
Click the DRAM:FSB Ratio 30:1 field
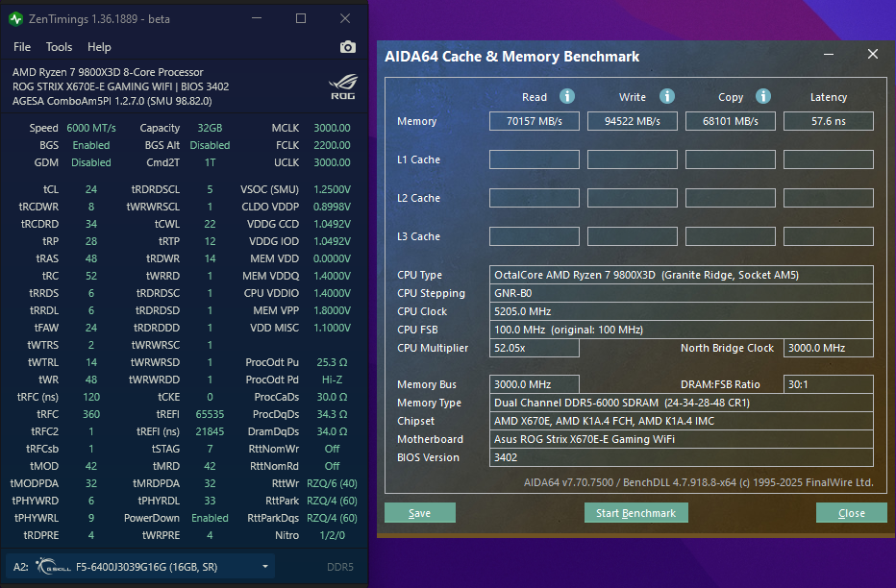(829, 384)
